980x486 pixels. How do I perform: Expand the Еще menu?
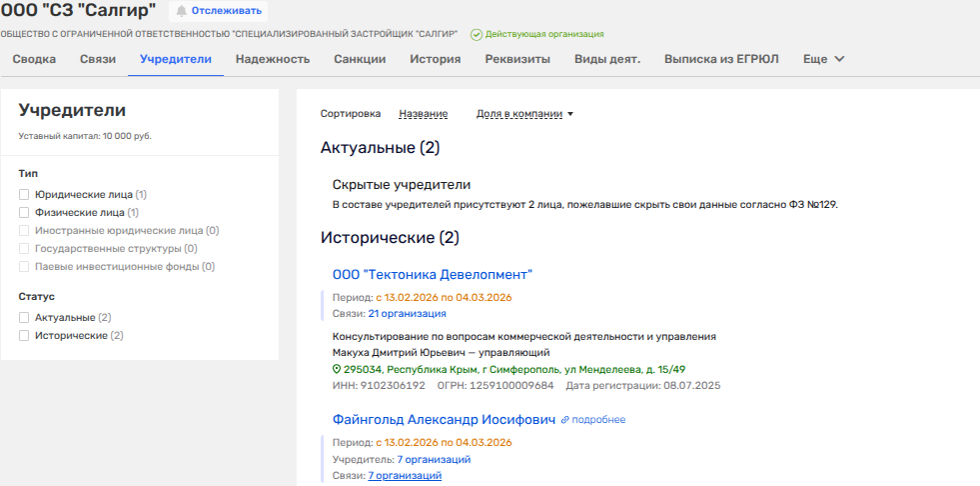tap(824, 59)
